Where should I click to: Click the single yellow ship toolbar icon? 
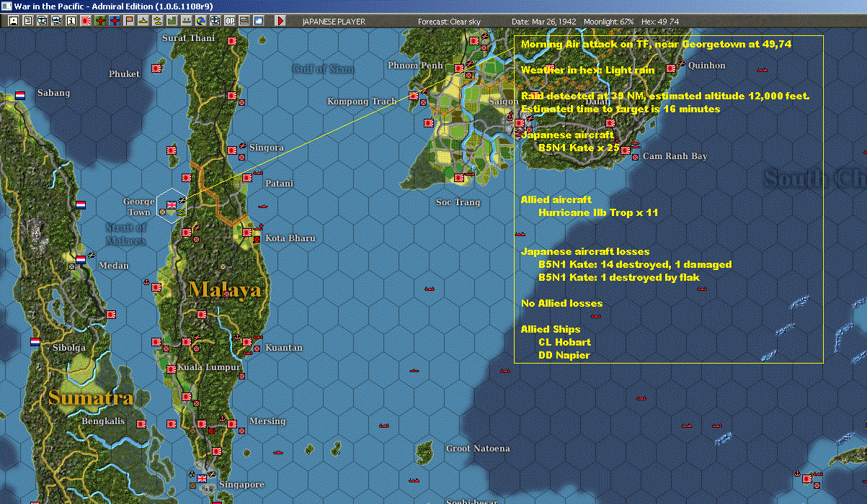[143, 21]
